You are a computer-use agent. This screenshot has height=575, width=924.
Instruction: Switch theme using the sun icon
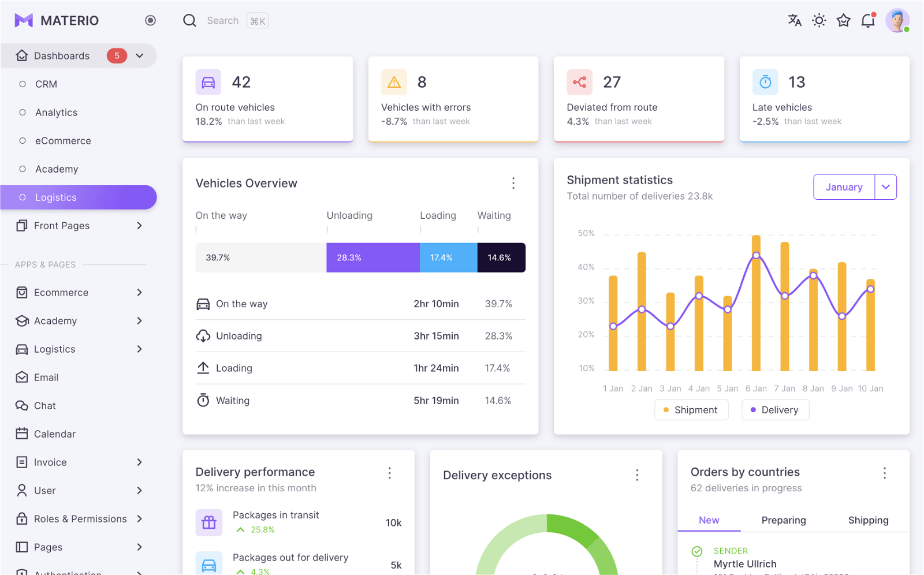click(x=819, y=21)
